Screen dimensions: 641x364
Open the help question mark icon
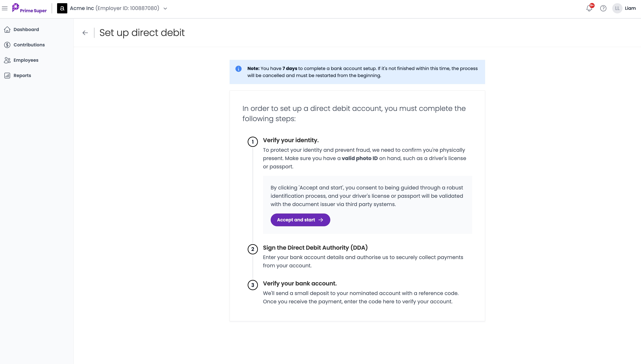(603, 8)
